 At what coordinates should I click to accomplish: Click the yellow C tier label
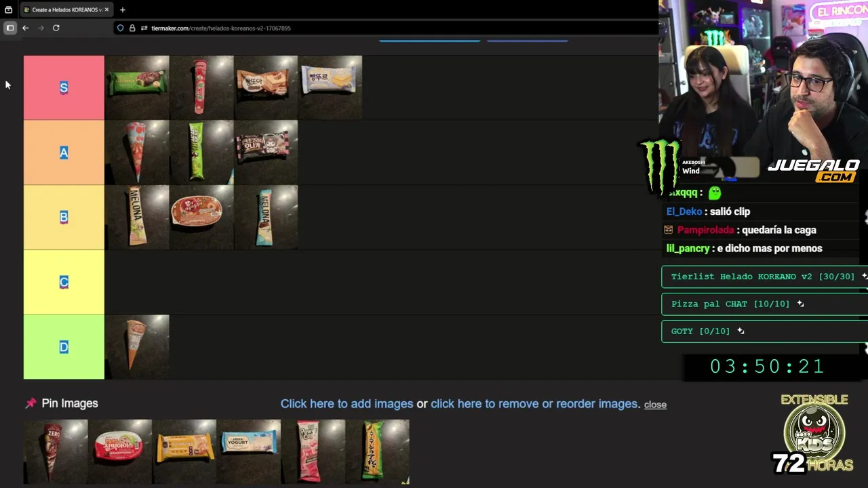pos(64,282)
